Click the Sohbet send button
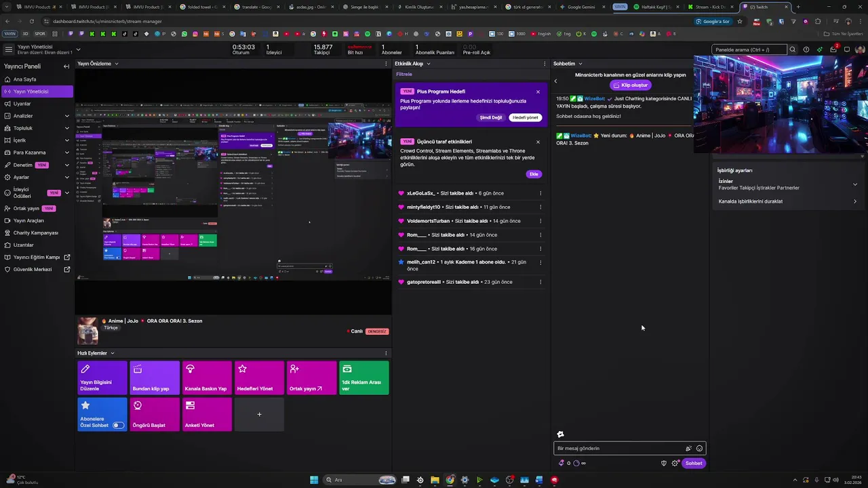This screenshot has width=868, height=488. 694,463
